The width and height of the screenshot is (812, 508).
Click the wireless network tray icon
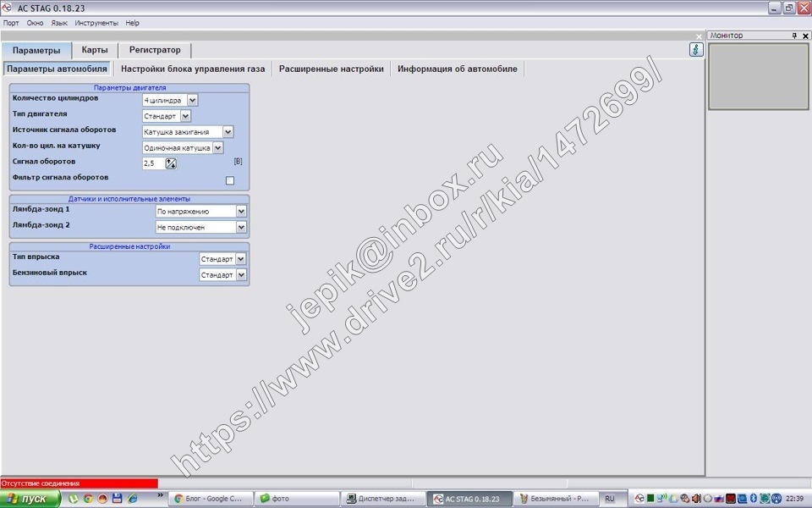pyautogui.click(x=661, y=498)
